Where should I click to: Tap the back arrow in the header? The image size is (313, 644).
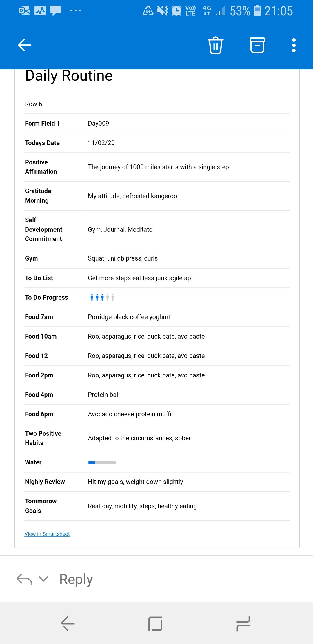25,45
